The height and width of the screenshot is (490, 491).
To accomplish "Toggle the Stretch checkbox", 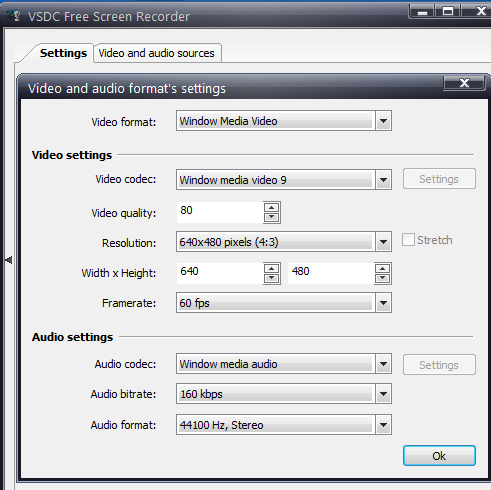I will [408, 240].
